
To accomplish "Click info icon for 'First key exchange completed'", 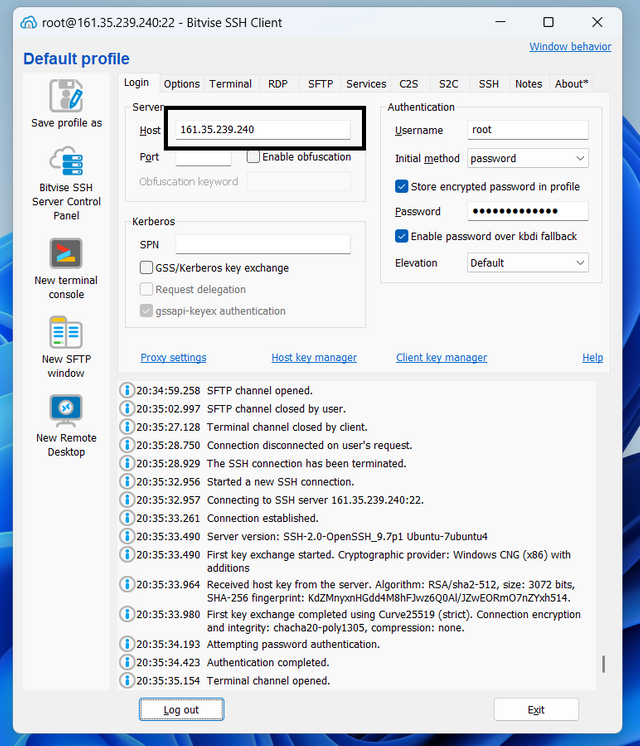I will pos(127,614).
